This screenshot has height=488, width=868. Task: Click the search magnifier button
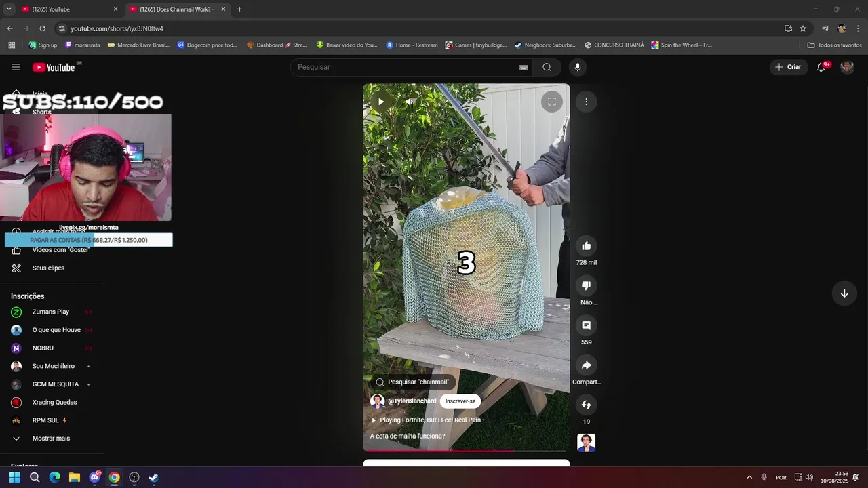pyautogui.click(x=547, y=67)
